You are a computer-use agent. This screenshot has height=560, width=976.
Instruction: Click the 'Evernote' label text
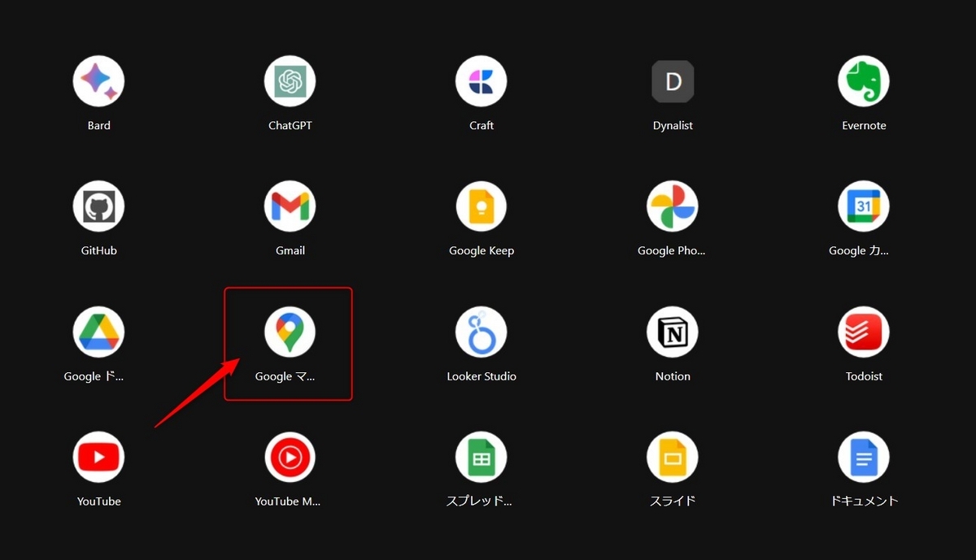tap(864, 126)
